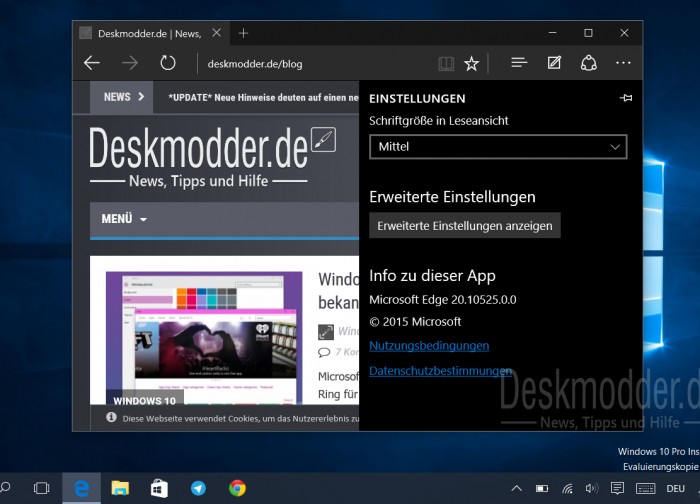Open the network Wi-Fi tray icon
Image resolution: width=700 pixels, height=504 pixels.
(567, 488)
